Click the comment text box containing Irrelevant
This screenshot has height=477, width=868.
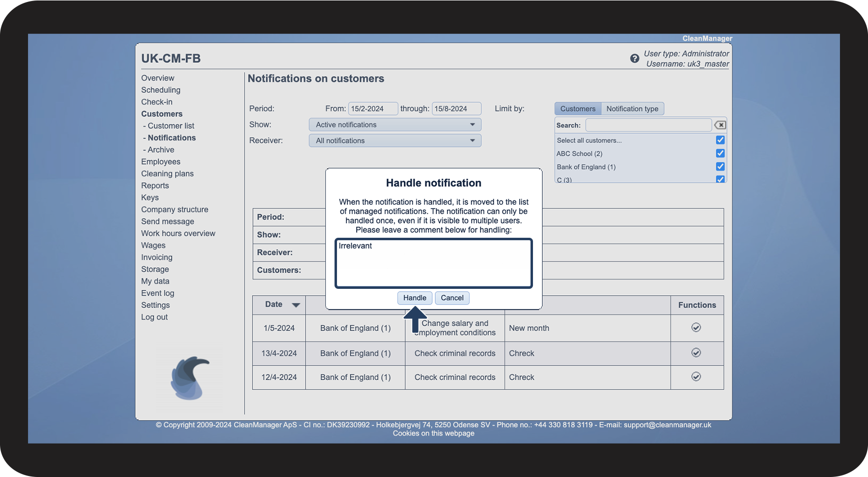coord(433,263)
